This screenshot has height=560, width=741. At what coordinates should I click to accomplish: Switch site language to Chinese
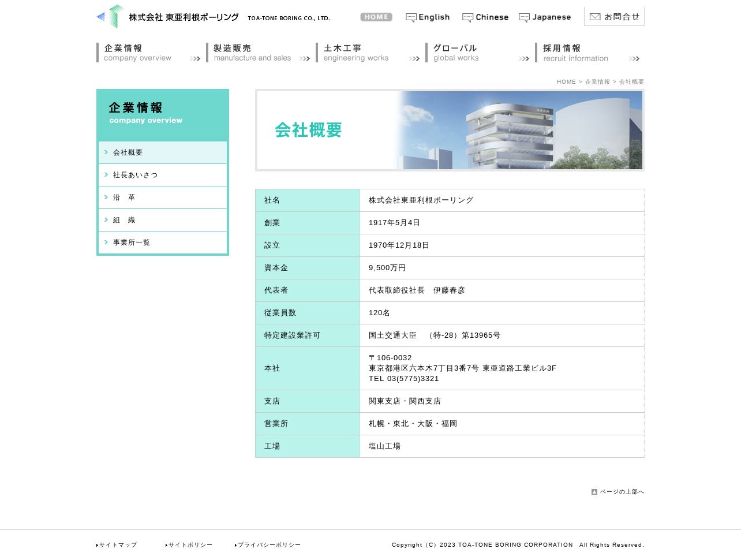tap(485, 17)
